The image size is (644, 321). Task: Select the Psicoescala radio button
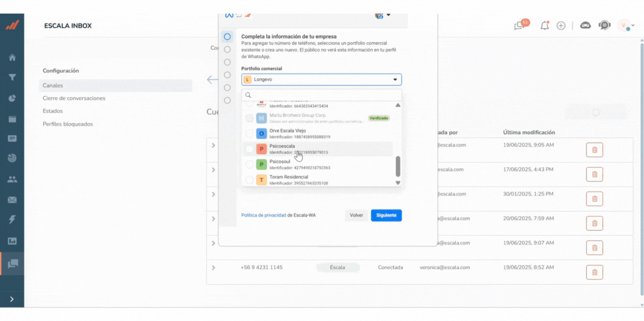[249, 149]
